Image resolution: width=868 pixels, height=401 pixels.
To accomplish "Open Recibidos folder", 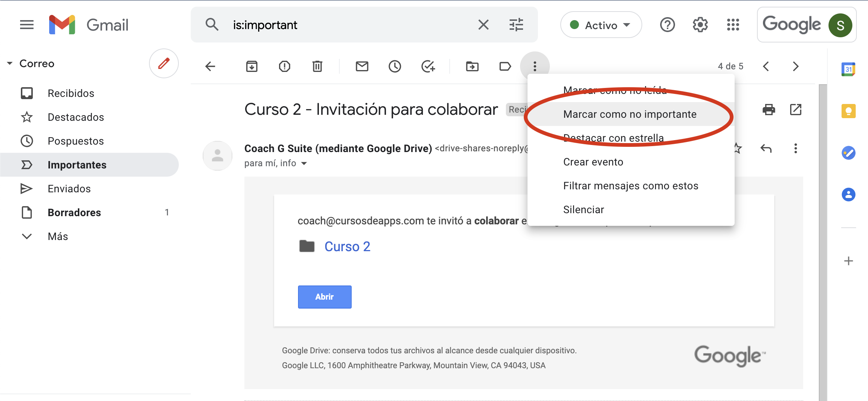I will pyautogui.click(x=89, y=93).
